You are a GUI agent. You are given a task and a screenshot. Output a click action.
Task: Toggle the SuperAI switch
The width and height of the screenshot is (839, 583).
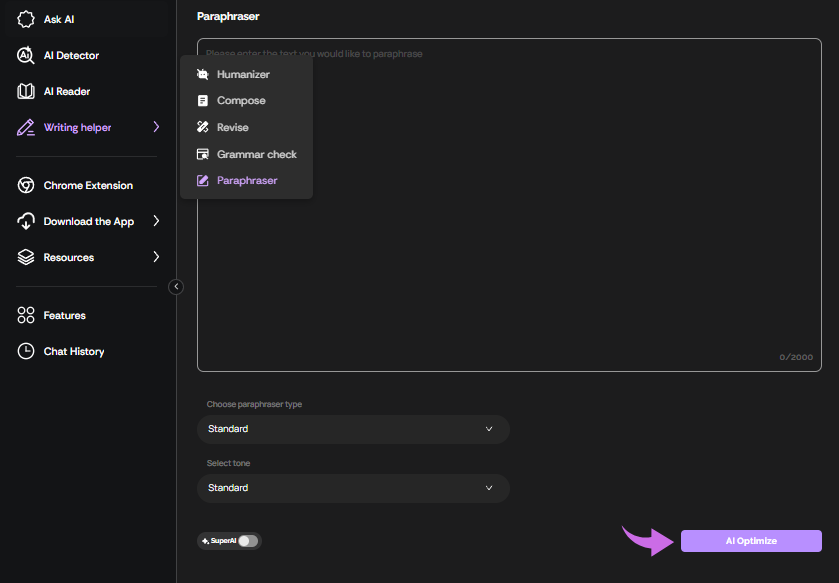(247, 540)
